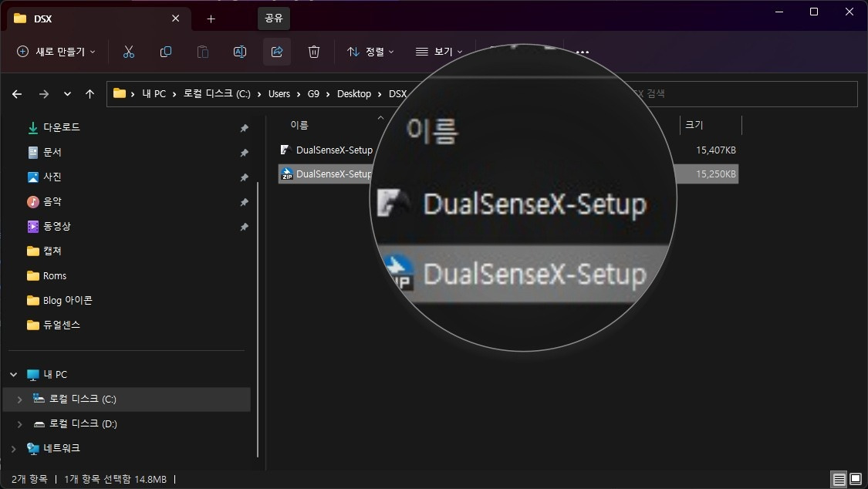Open the 보기 (View) dropdown
Viewport: 868px width, 489px height.
pyautogui.click(x=440, y=52)
